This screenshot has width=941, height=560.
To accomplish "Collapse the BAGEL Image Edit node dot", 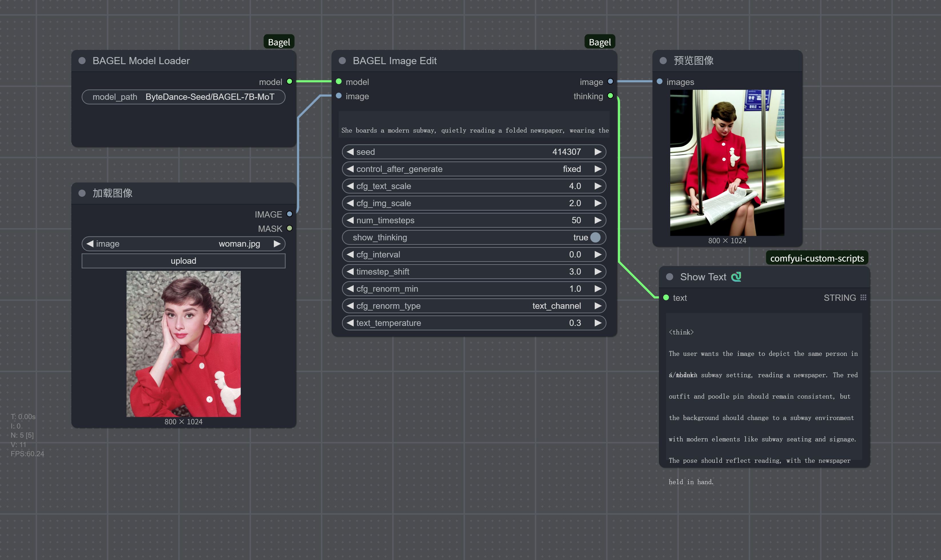I will click(x=342, y=61).
